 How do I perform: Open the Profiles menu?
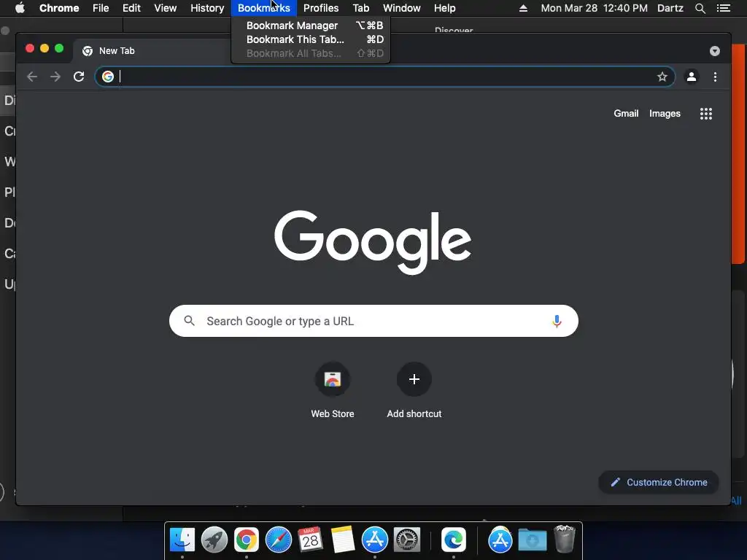[321, 8]
